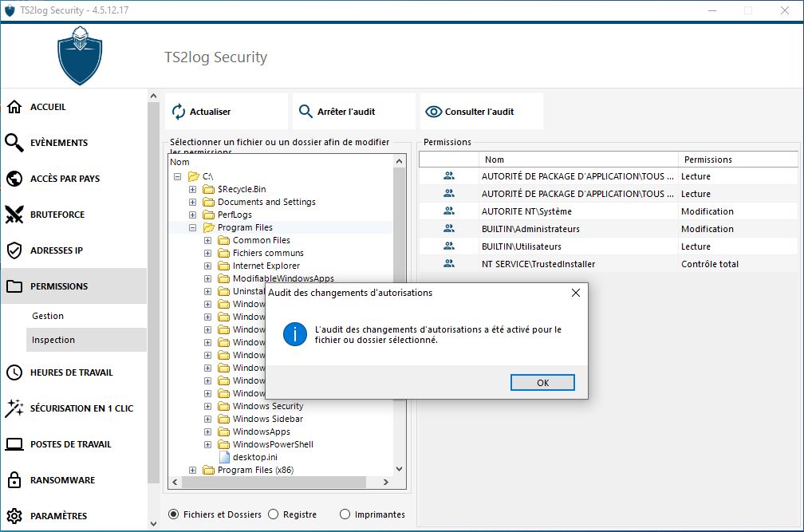Click the Actualiser button
Screen dimensions: 804x532
(x=227, y=111)
